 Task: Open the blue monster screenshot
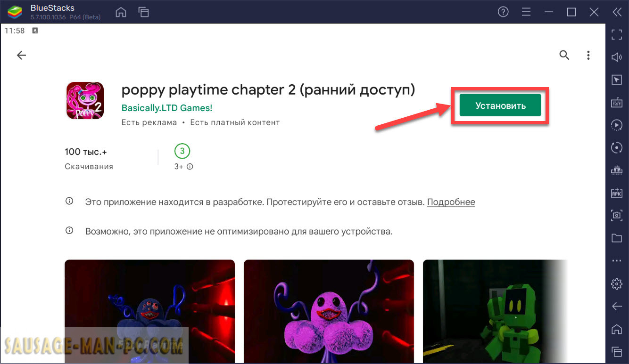(x=149, y=312)
